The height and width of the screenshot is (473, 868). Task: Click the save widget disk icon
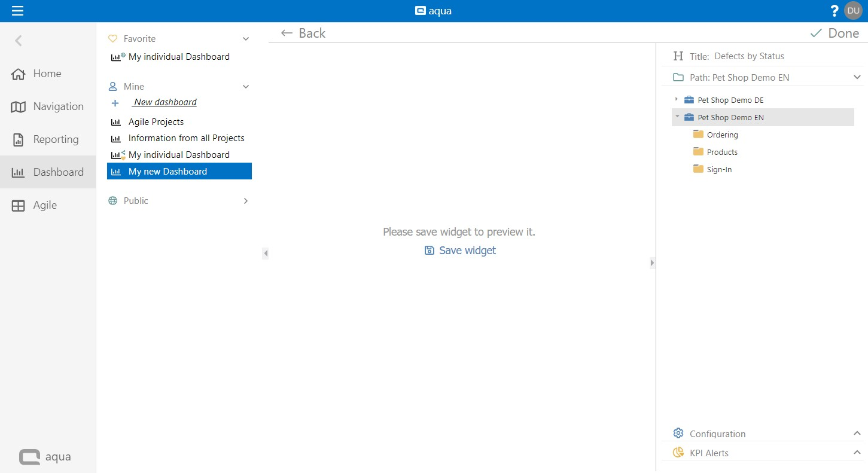pos(429,251)
